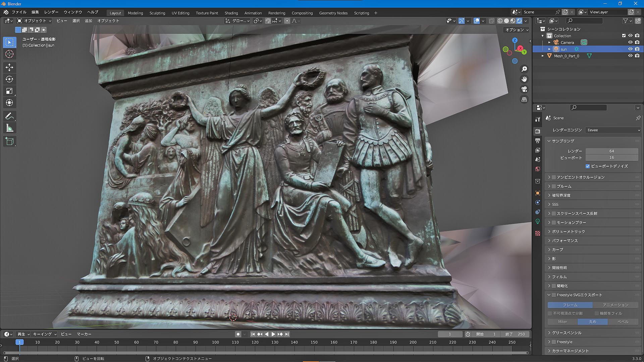Image resolution: width=644 pixels, height=362 pixels.
Task: Enable モーションブラー checkbox
Action: click(554, 223)
